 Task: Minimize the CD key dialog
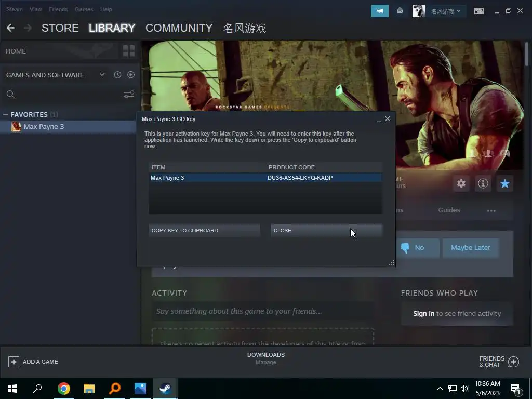point(379,119)
